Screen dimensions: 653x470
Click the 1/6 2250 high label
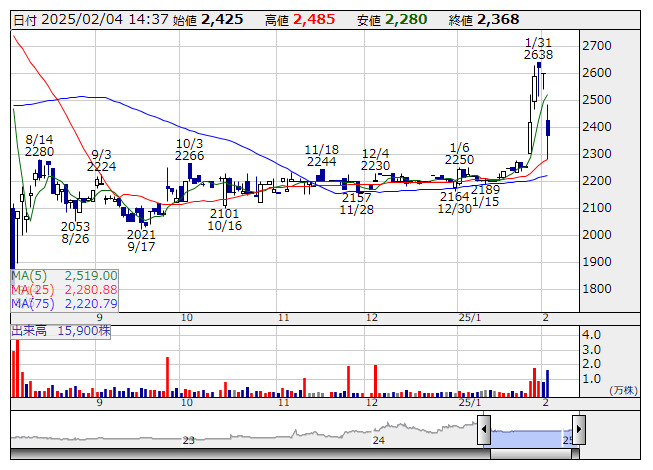[x=459, y=154]
